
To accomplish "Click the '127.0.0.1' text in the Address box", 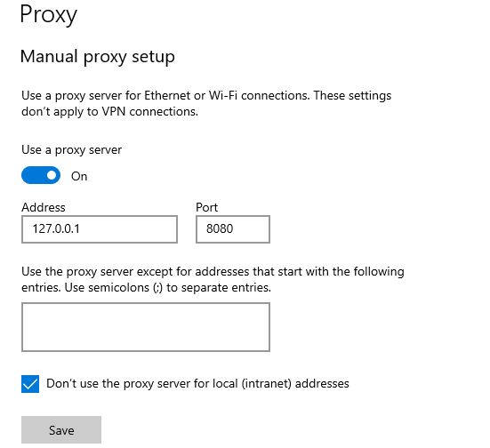I will (x=56, y=228).
